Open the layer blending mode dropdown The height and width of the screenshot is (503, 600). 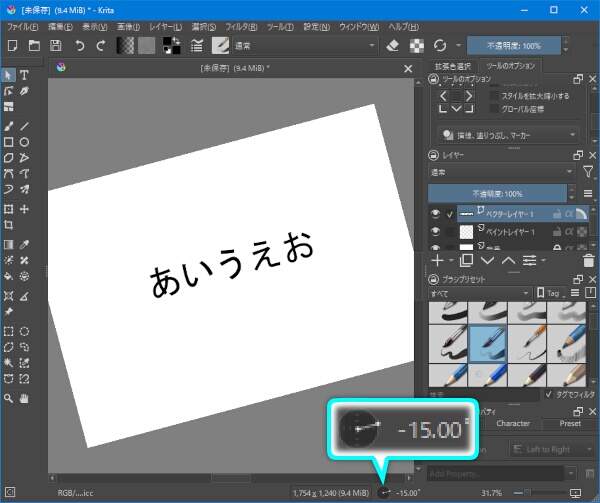[498, 172]
